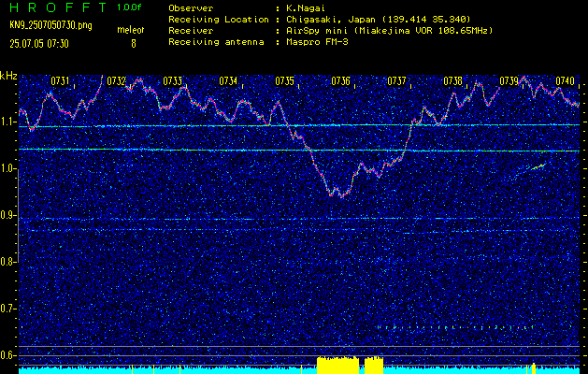Click the 0735 time marker
This screenshot has width=588, height=374.
click(x=284, y=81)
